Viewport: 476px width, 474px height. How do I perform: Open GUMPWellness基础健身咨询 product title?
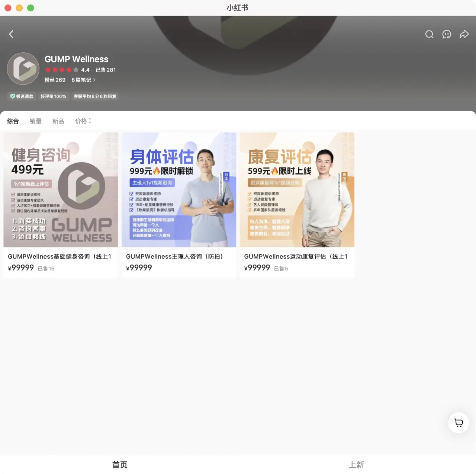point(59,257)
